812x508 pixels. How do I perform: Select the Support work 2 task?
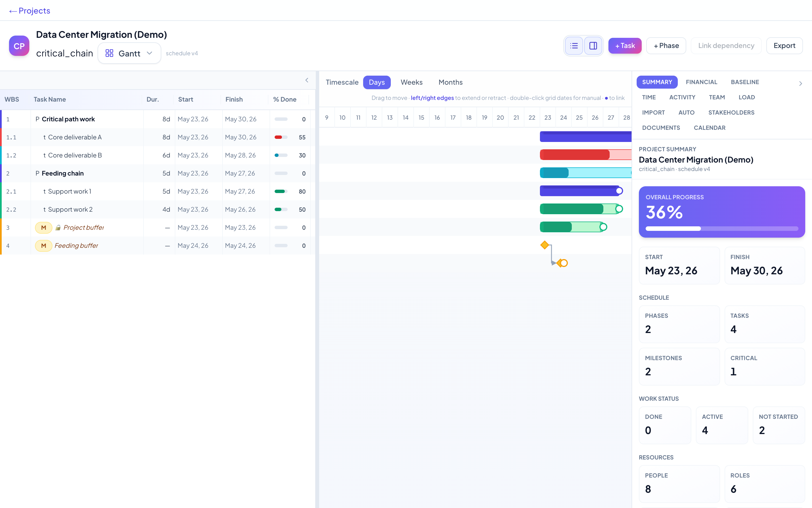[x=158, y=210]
